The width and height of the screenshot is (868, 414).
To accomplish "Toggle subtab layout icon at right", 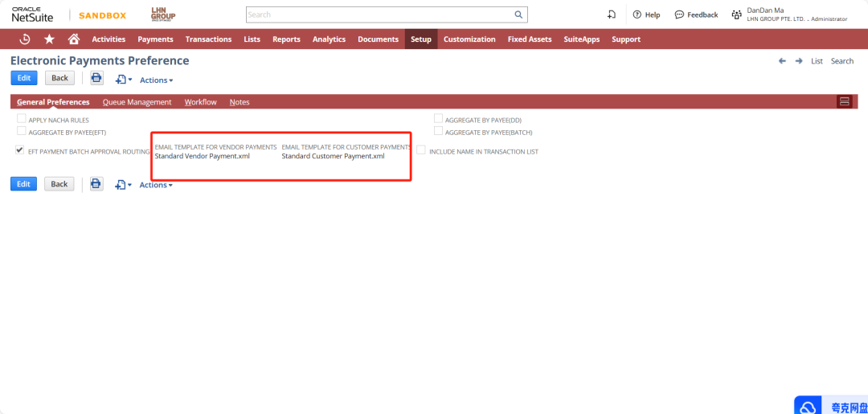I will coord(844,101).
